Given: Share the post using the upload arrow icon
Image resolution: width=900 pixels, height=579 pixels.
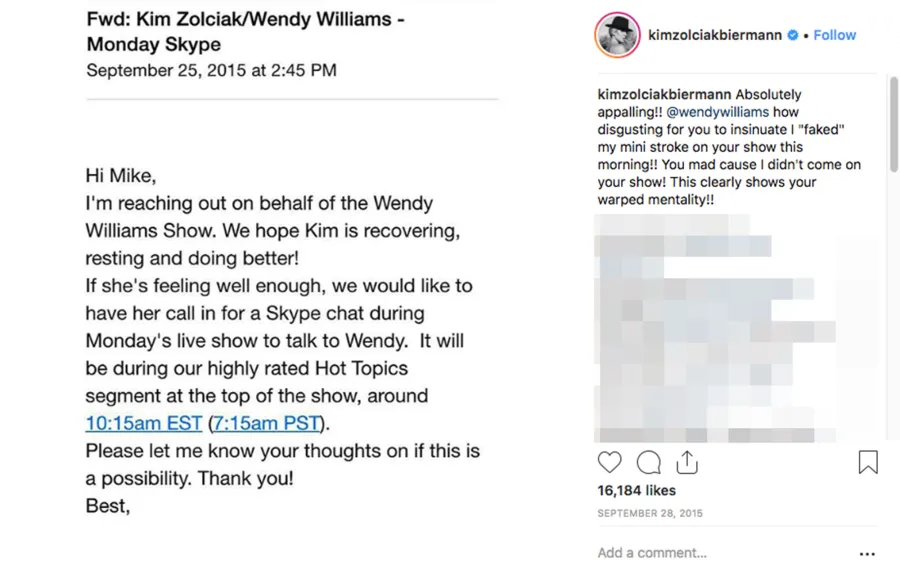Looking at the screenshot, I should [x=687, y=462].
